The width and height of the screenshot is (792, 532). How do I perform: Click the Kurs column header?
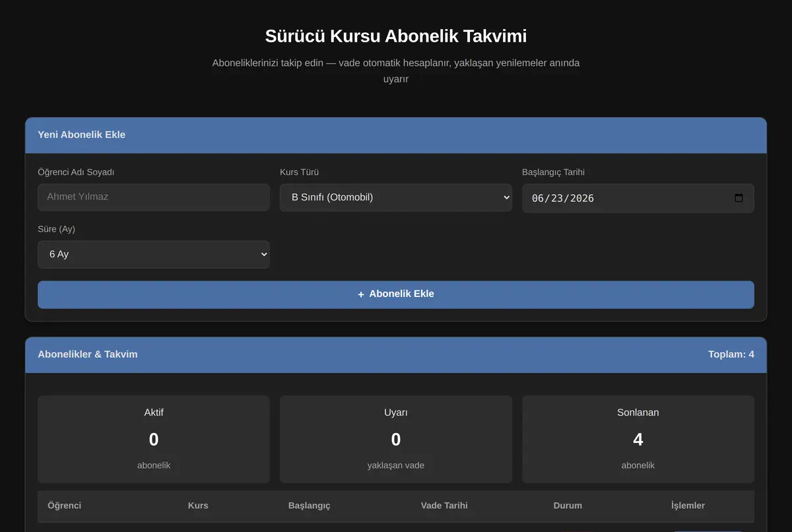pos(198,506)
